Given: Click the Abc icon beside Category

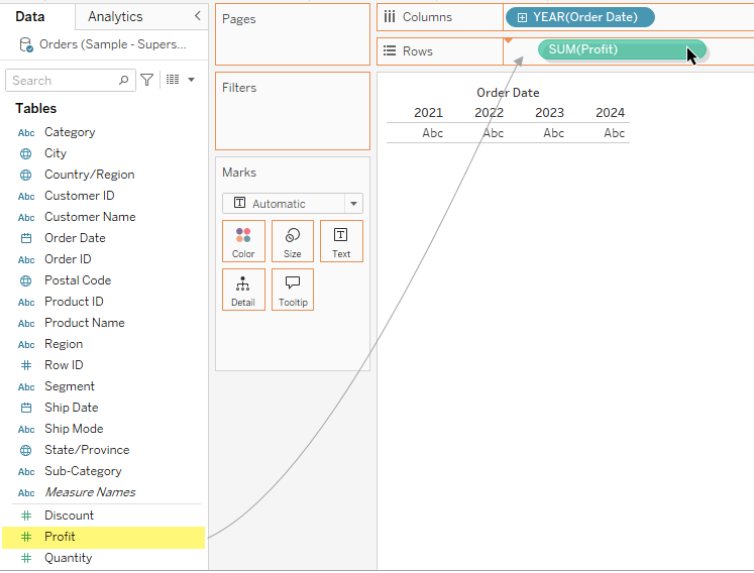Looking at the screenshot, I should click(x=26, y=133).
